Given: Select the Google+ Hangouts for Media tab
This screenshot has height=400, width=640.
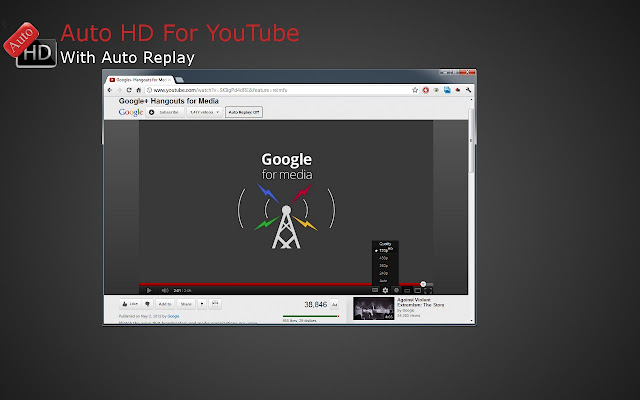Looking at the screenshot, I should point(141,80).
